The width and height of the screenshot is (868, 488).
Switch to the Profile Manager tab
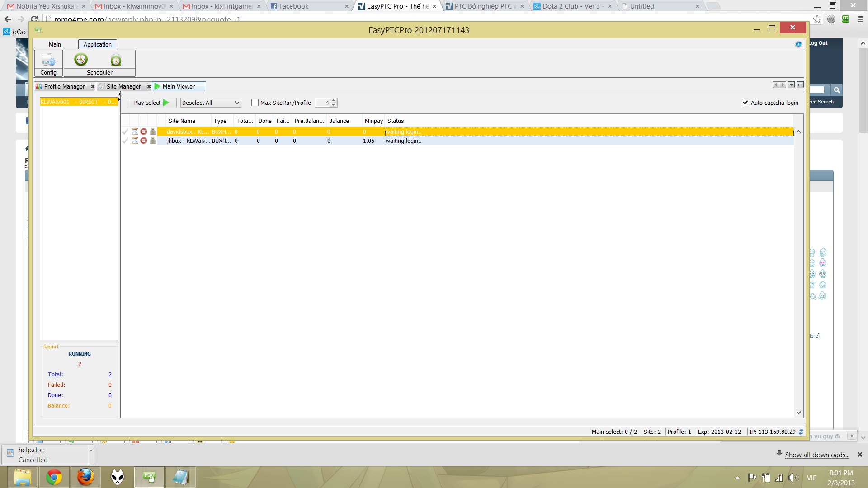click(64, 87)
